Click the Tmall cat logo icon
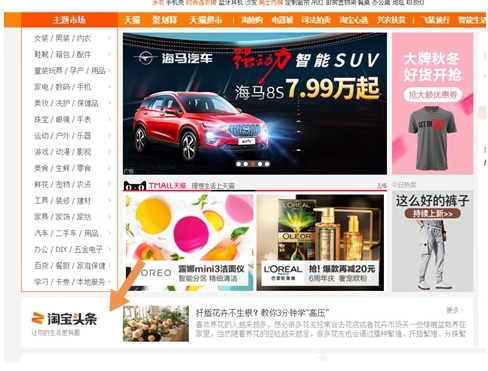488x371 pixels. pos(135,186)
